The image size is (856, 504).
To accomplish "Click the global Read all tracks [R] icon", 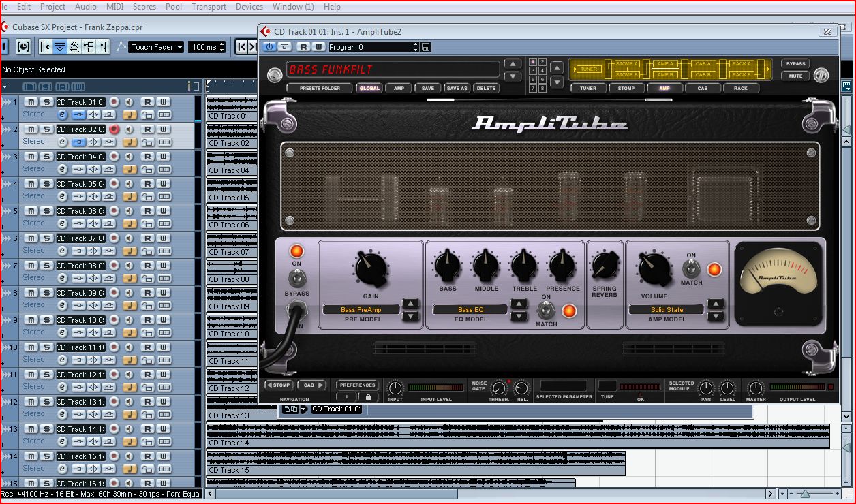I will pos(62,86).
